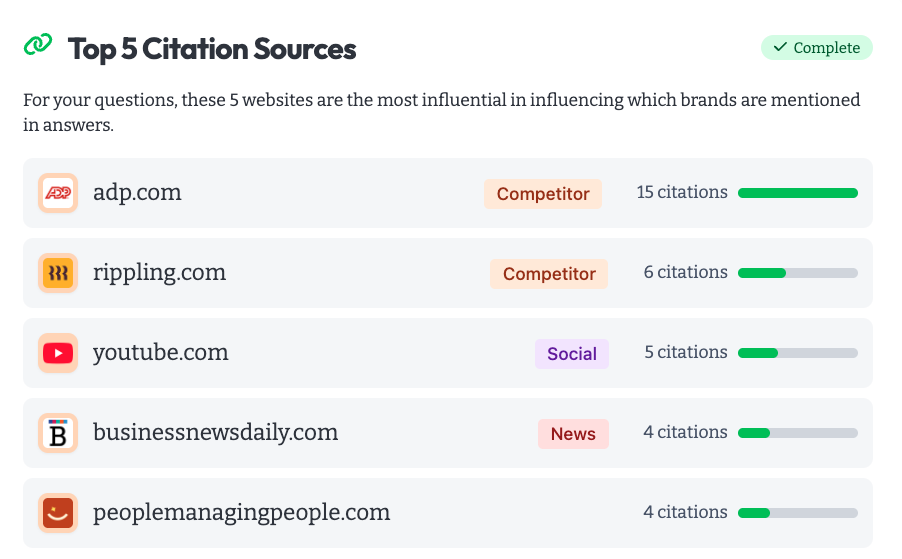Click the Top 5 Citation Sources heading

212,48
